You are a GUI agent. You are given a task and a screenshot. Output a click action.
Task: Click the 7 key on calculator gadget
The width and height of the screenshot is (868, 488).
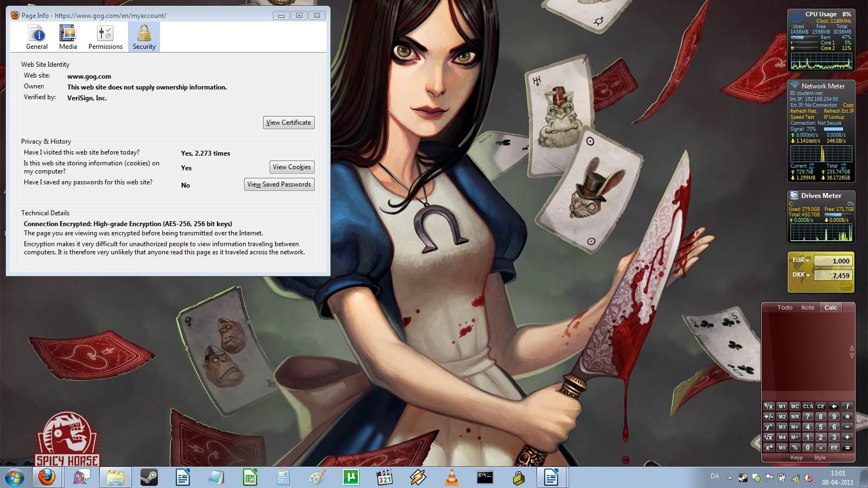click(808, 416)
